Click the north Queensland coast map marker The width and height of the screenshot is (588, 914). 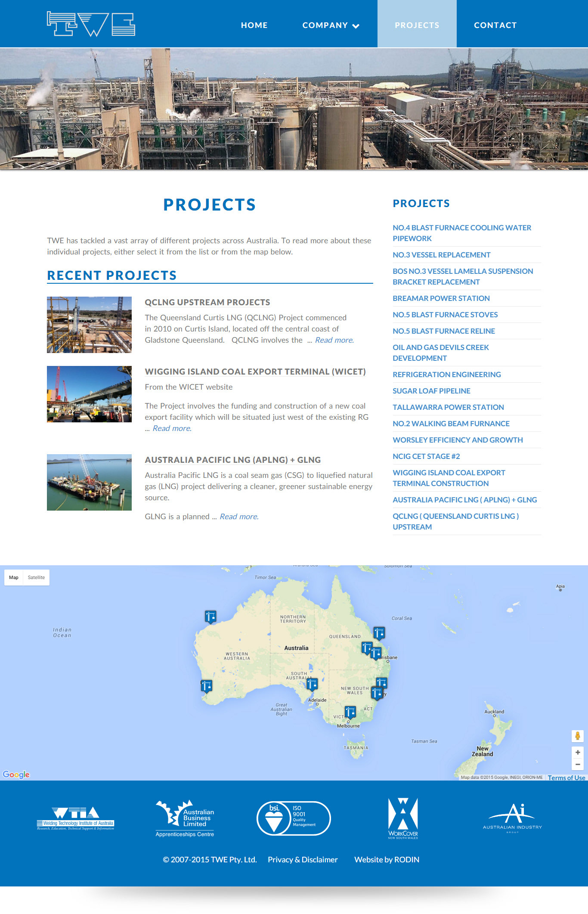point(379,633)
